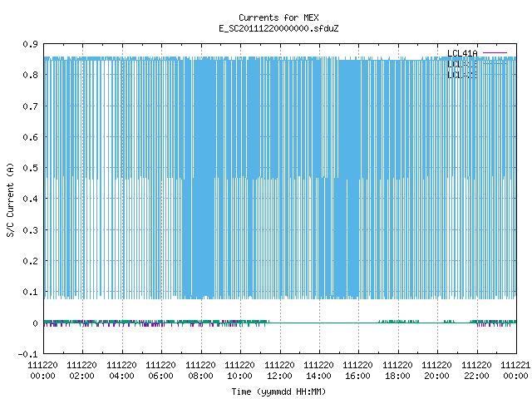Click the y-axis tick value "0.9"

[x=30, y=44]
